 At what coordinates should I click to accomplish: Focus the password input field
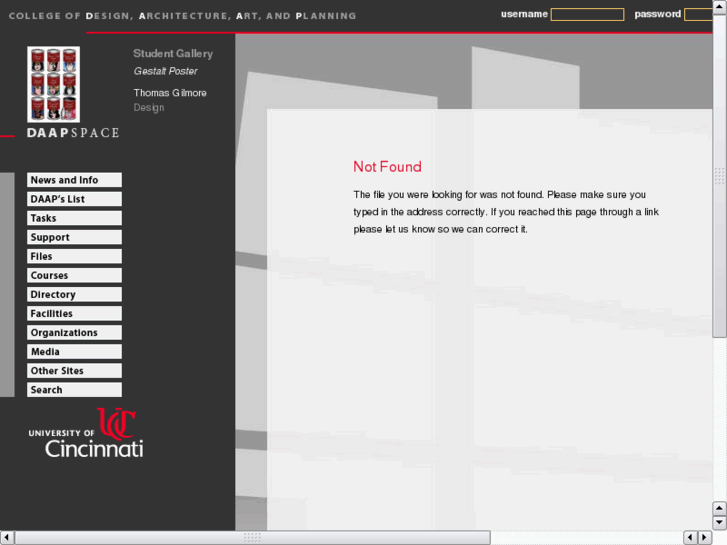point(698,14)
